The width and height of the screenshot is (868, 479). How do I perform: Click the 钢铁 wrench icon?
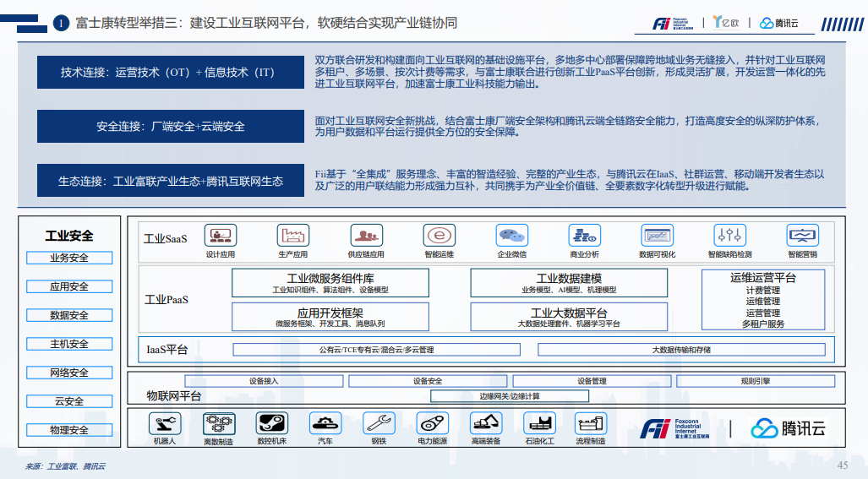pyautogui.click(x=378, y=423)
